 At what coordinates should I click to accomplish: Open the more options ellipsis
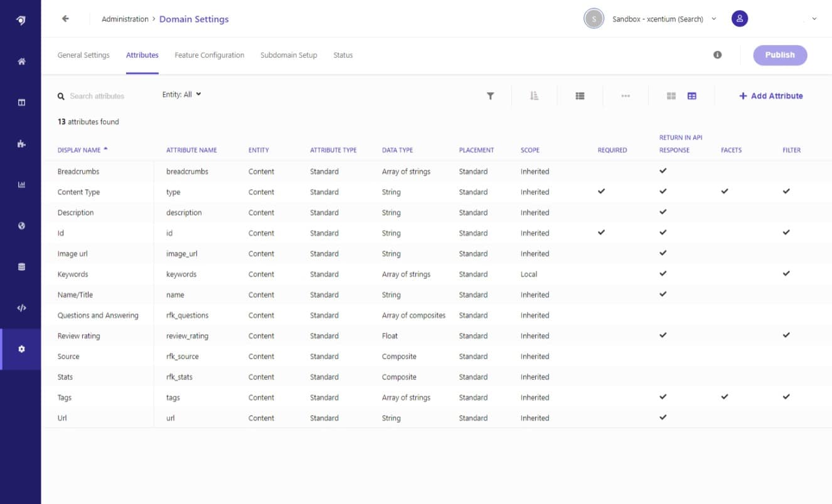[626, 96]
